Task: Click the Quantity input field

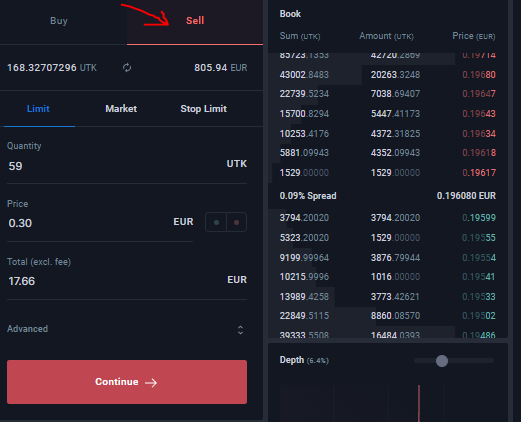Action: tap(127, 166)
